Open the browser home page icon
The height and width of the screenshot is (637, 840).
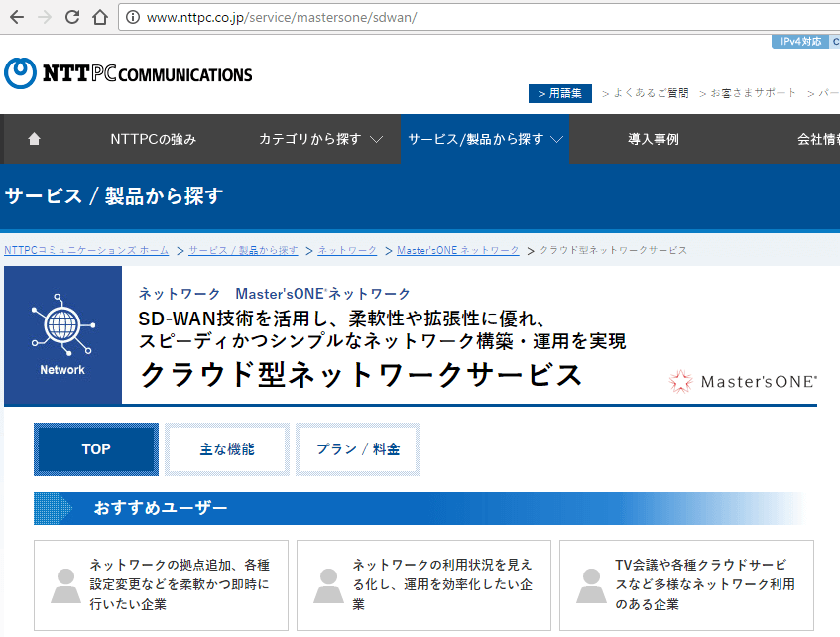[99, 17]
